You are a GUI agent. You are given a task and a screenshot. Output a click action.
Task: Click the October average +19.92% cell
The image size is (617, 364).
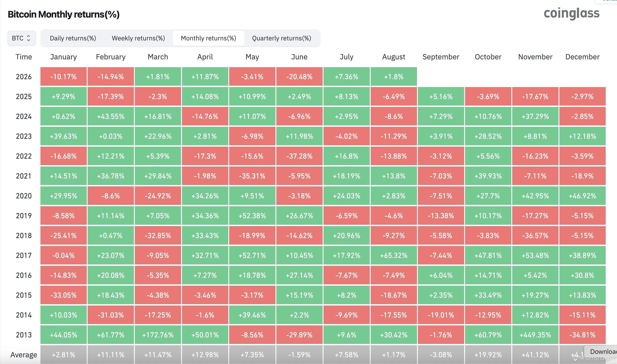tap(488, 355)
